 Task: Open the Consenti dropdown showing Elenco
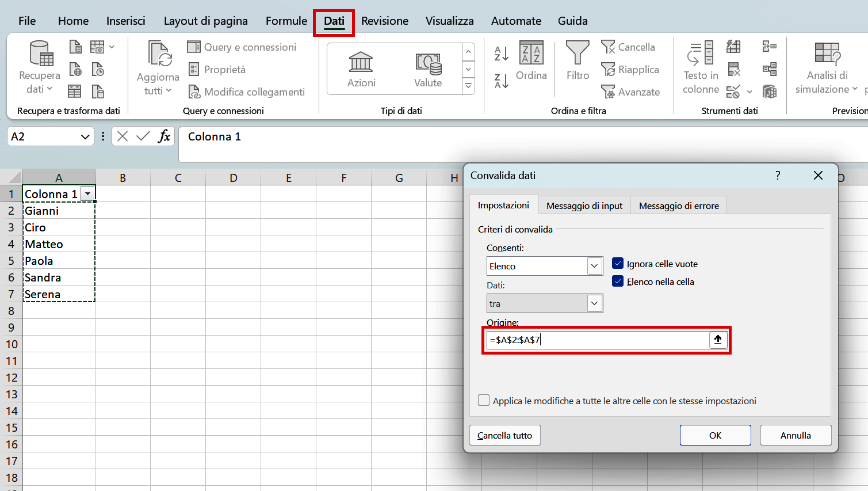click(x=595, y=265)
